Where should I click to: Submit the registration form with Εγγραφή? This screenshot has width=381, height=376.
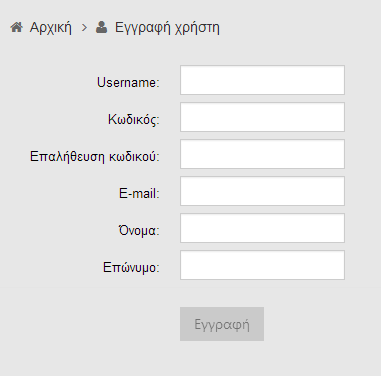[x=222, y=324]
